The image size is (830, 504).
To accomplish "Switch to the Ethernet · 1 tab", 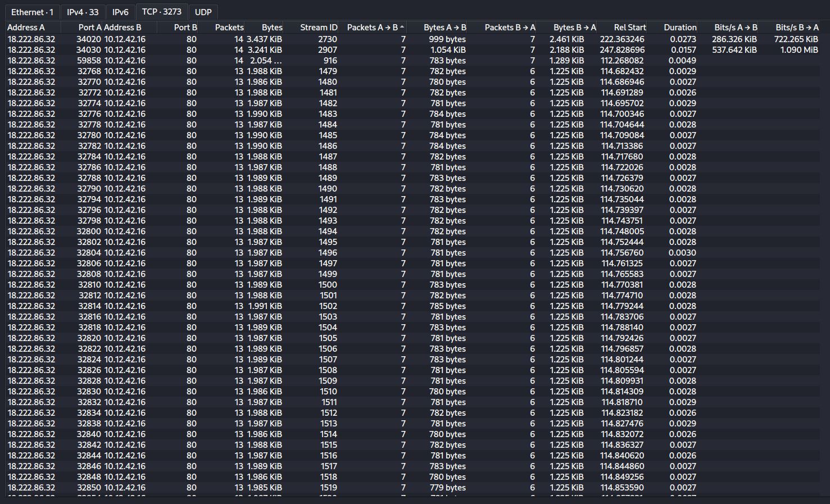I will point(32,12).
